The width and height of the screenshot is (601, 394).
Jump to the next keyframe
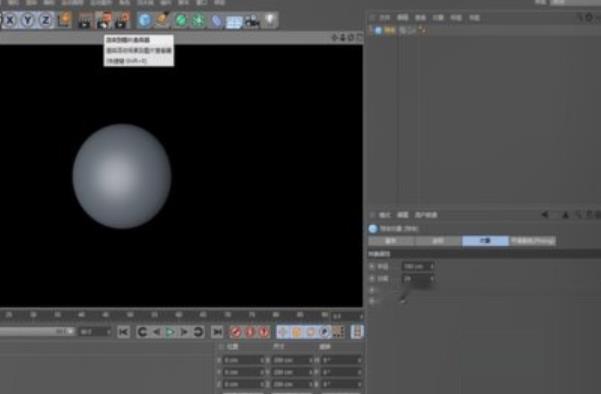pos(198,332)
